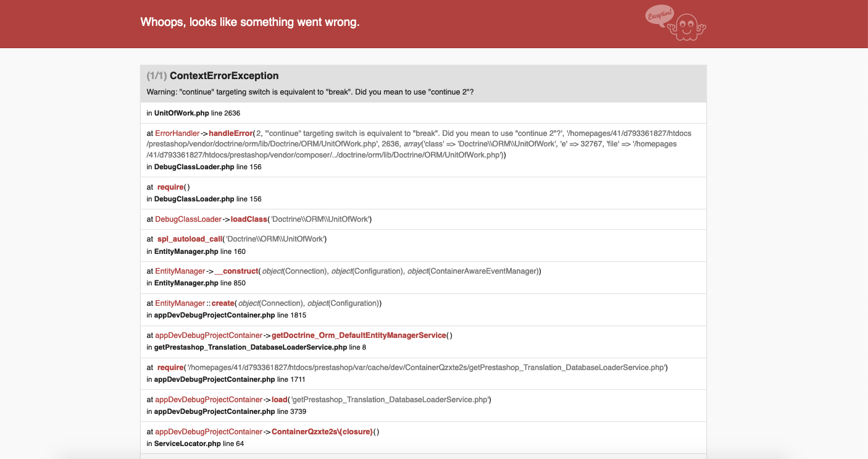Click the ContainerQzxte2s\{closure} trace entry

[322, 432]
